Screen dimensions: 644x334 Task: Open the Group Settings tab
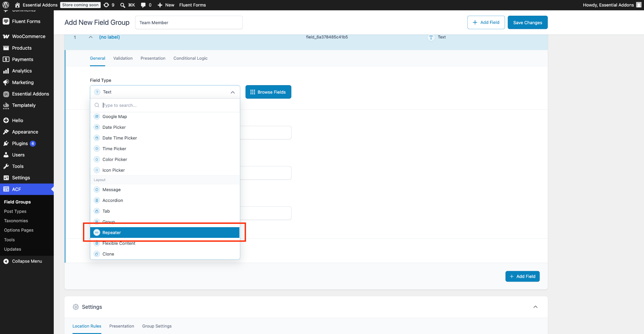157,326
